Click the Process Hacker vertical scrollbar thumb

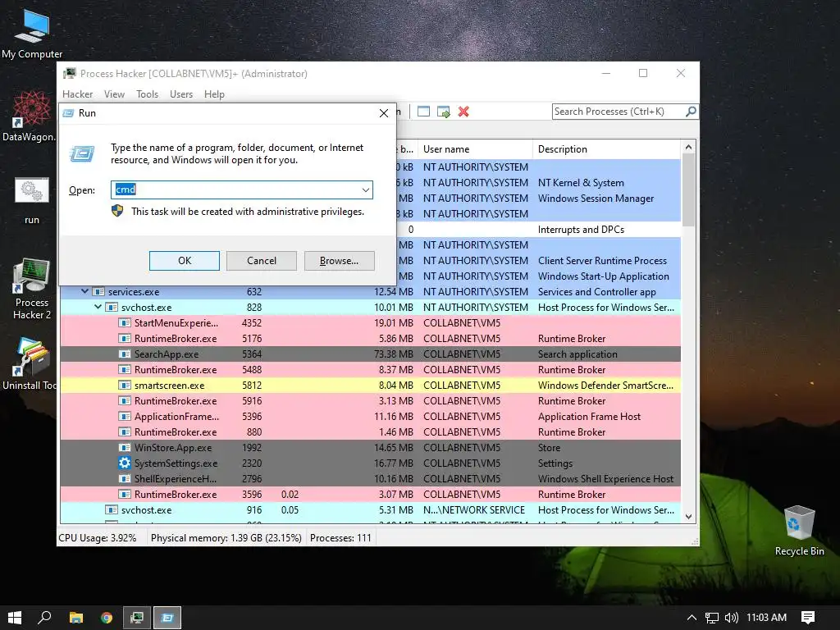click(688, 190)
